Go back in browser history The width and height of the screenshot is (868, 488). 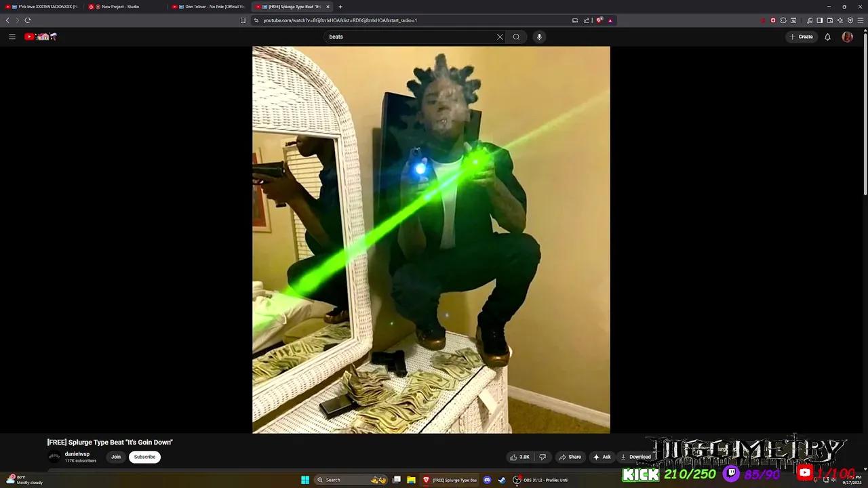[x=7, y=20]
